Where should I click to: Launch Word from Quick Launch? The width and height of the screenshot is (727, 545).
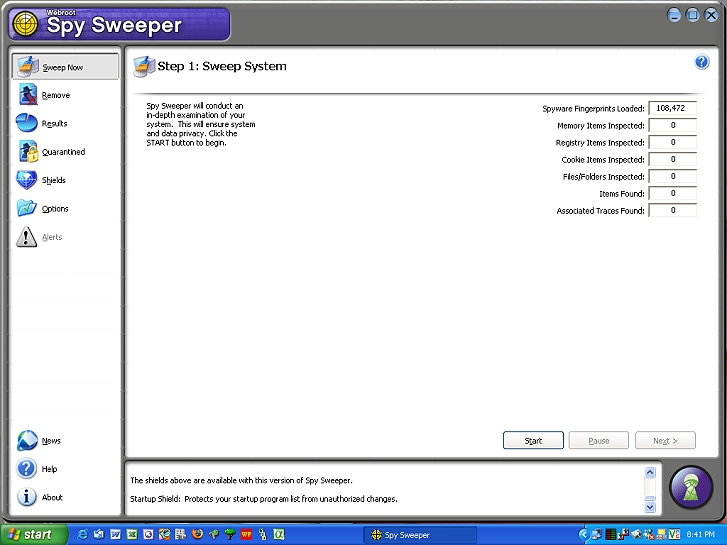[x=115, y=534]
